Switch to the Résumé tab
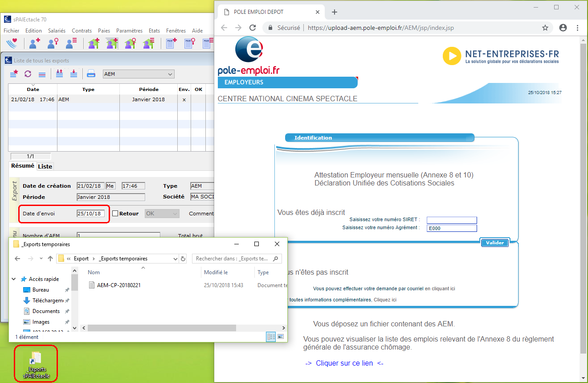588x383 pixels. click(23, 166)
